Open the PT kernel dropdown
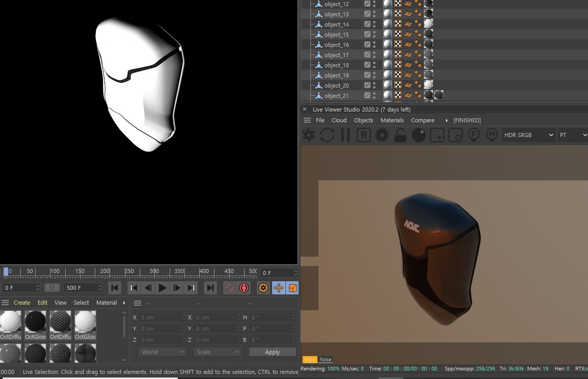 click(x=573, y=135)
